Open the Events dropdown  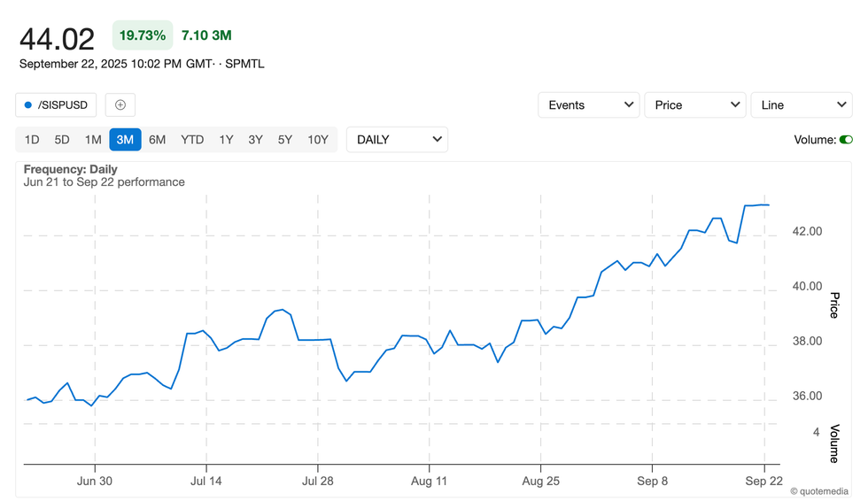coord(589,104)
